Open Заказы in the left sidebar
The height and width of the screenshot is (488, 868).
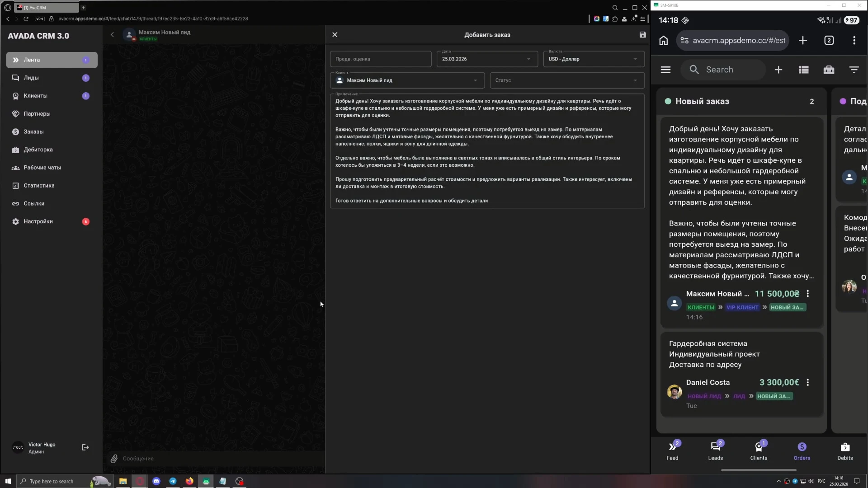click(33, 131)
